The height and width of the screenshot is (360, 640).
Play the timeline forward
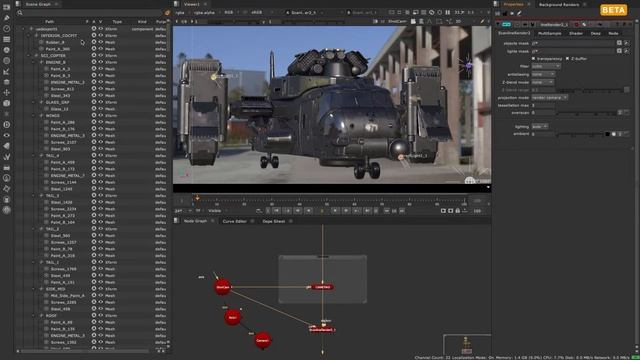pos(335,211)
